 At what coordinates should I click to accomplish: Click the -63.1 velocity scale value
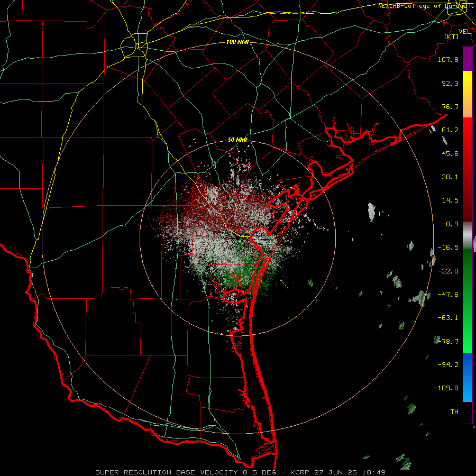448,318
